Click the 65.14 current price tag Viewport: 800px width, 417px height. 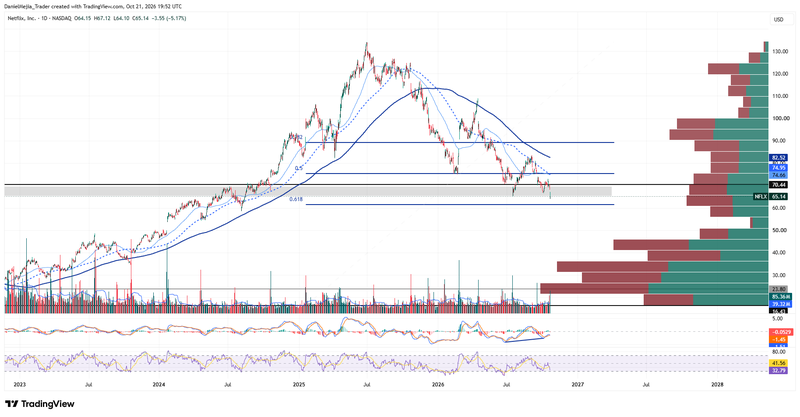pos(779,197)
